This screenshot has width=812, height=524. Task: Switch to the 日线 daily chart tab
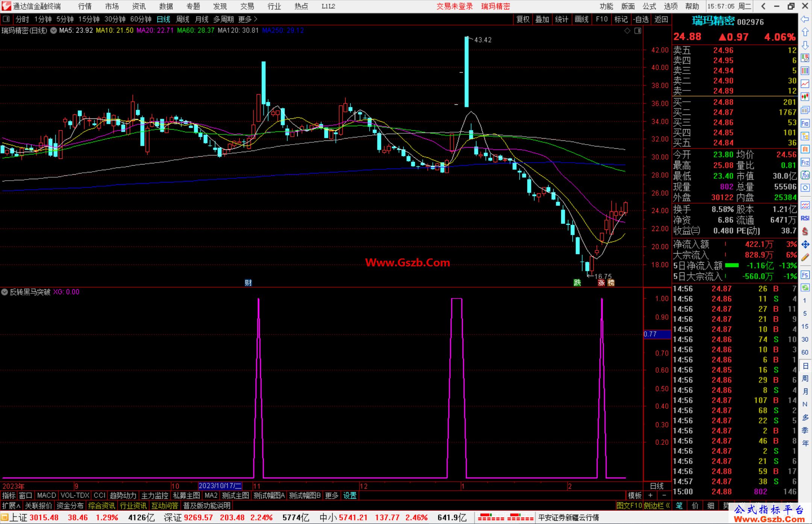pos(163,19)
